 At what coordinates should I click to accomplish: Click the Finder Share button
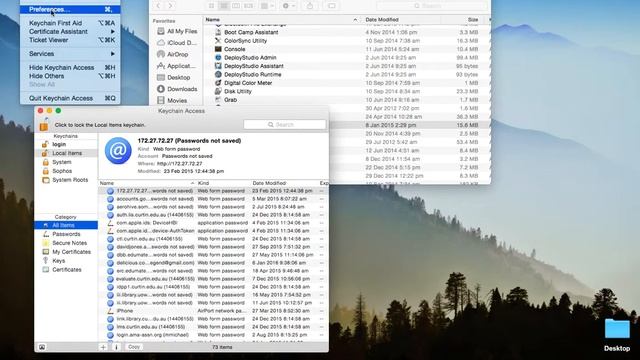coord(310,6)
